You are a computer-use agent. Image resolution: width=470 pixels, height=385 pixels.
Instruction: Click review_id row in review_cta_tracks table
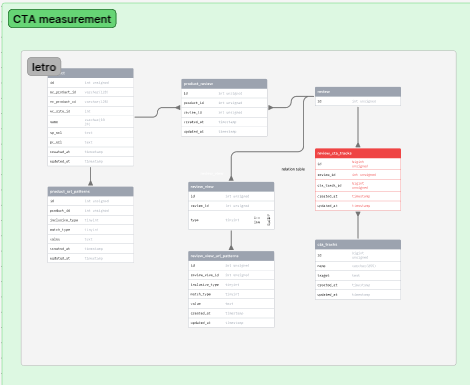(x=358, y=175)
